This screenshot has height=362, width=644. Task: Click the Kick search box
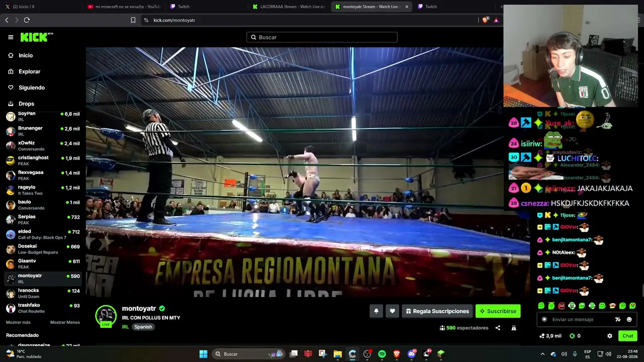[x=322, y=37]
